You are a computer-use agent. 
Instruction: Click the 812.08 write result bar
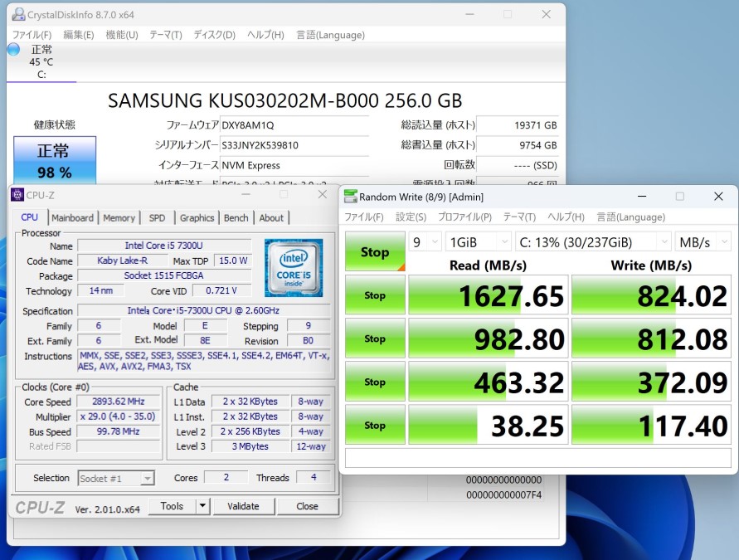[651, 338]
